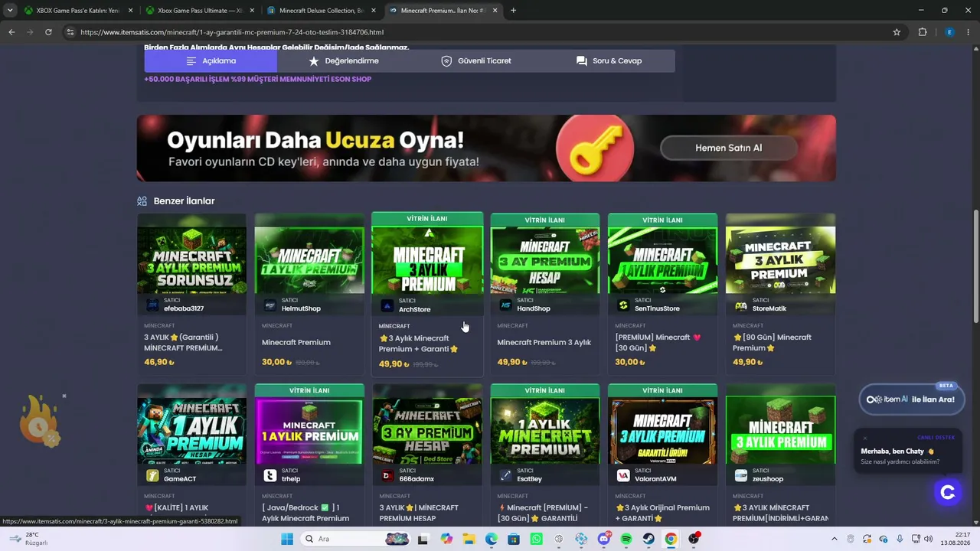Open efebaba3127 seller profile link
This screenshot has height=551, width=980.
point(184,308)
